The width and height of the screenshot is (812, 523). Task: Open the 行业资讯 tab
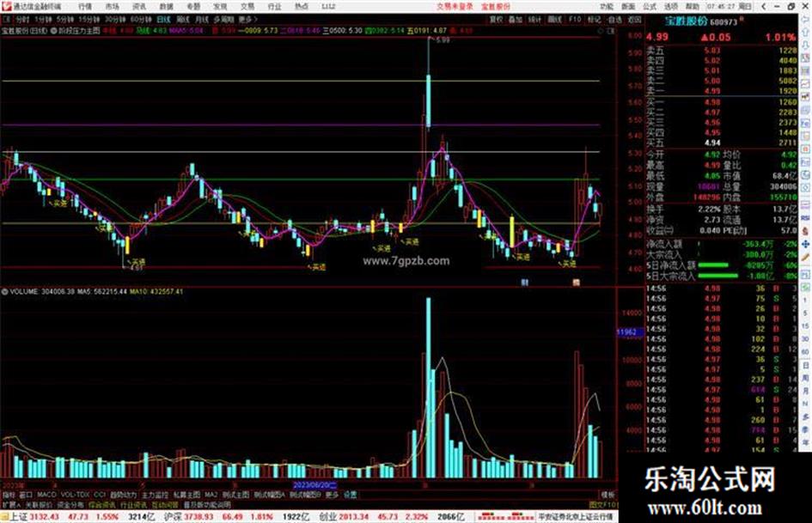(x=133, y=504)
